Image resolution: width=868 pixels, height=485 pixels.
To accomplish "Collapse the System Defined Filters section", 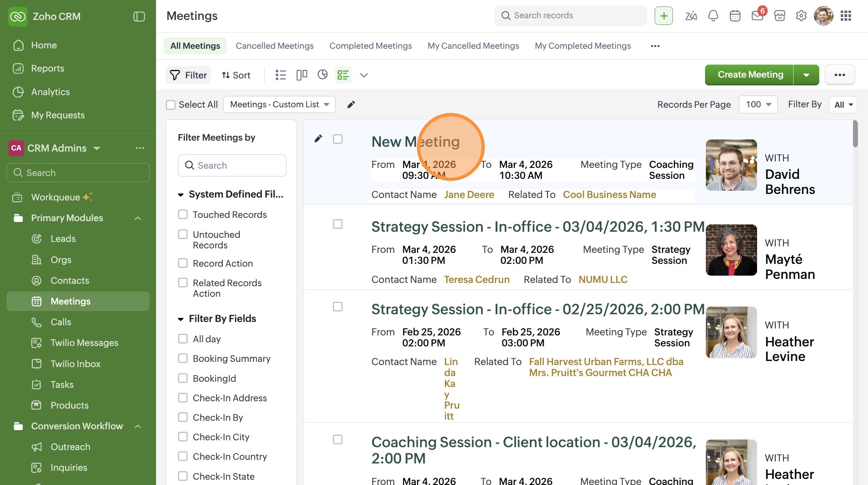I will point(181,195).
